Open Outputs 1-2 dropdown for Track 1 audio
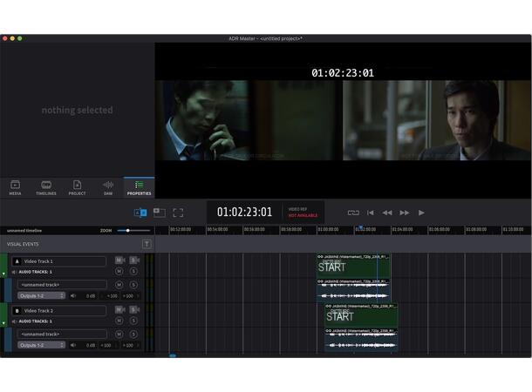The width and height of the screenshot is (532, 392). pos(41,296)
